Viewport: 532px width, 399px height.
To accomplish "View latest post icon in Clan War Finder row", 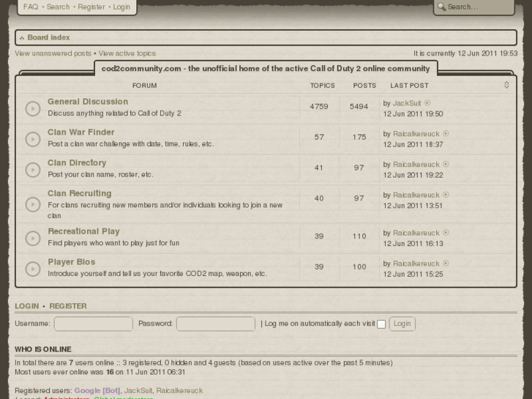I will (446, 133).
